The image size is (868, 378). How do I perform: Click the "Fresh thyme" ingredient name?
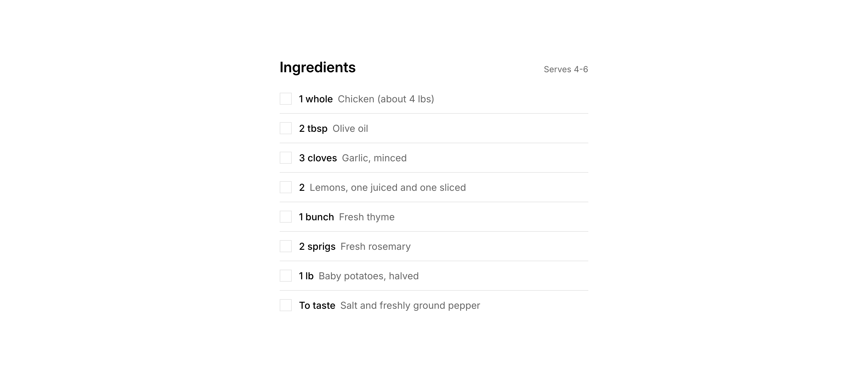(366, 217)
